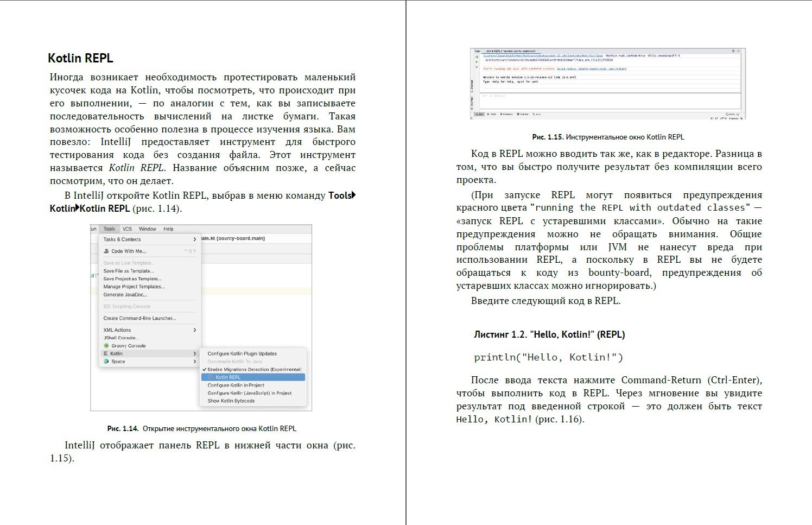Click the Space icon in Tools menu
812x525 pixels.
coord(106,362)
